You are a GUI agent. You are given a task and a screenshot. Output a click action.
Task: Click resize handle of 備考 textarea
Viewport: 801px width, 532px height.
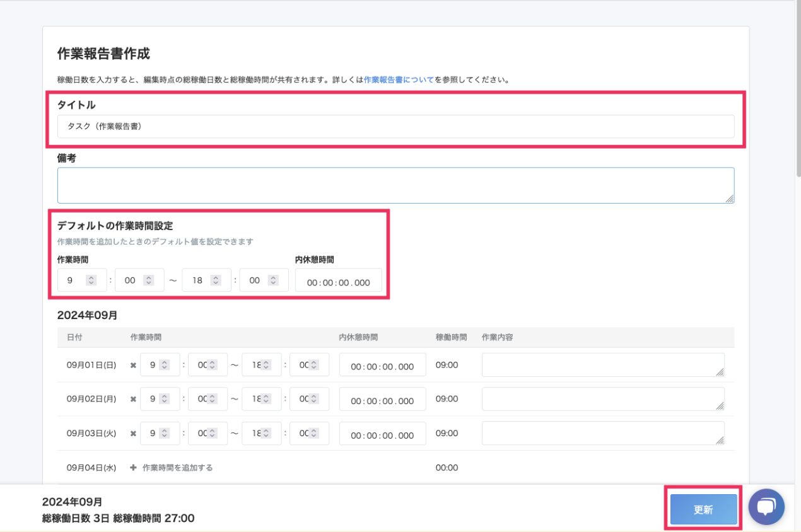729,199
